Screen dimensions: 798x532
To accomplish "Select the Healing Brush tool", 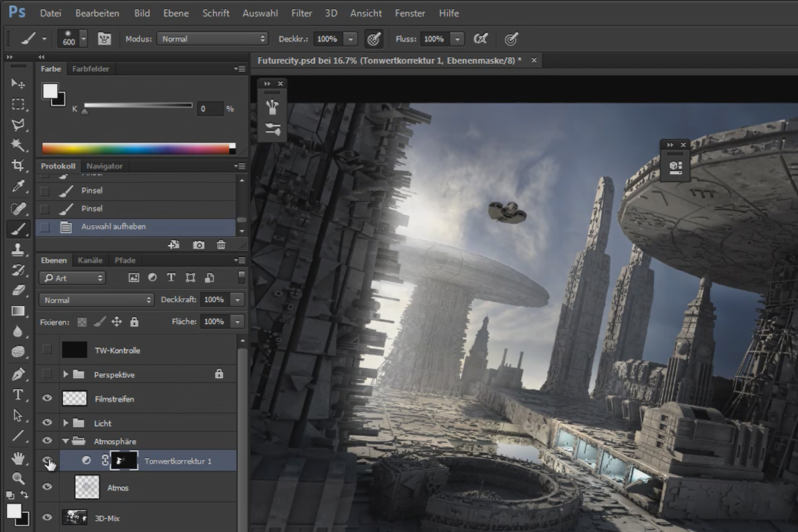I will [18, 209].
